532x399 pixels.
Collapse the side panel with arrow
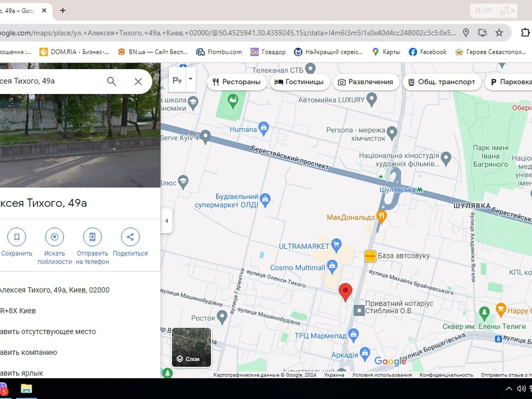(x=167, y=221)
